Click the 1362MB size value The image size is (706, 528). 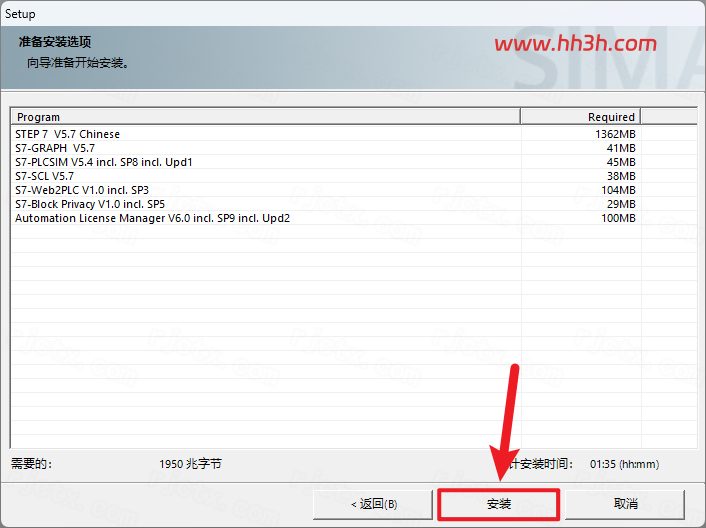click(x=615, y=134)
